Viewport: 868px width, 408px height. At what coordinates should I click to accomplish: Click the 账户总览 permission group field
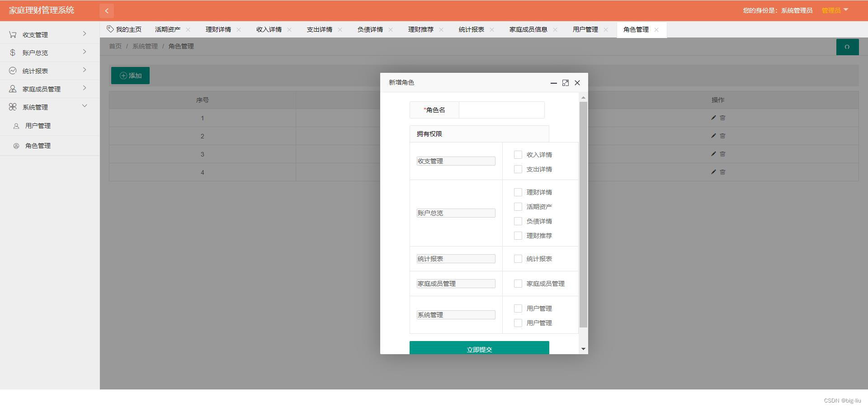click(456, 213)
